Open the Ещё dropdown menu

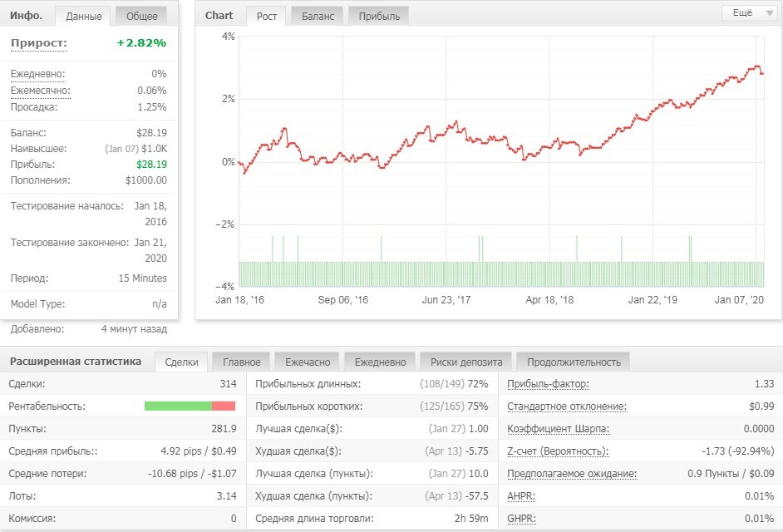[749, 13]
